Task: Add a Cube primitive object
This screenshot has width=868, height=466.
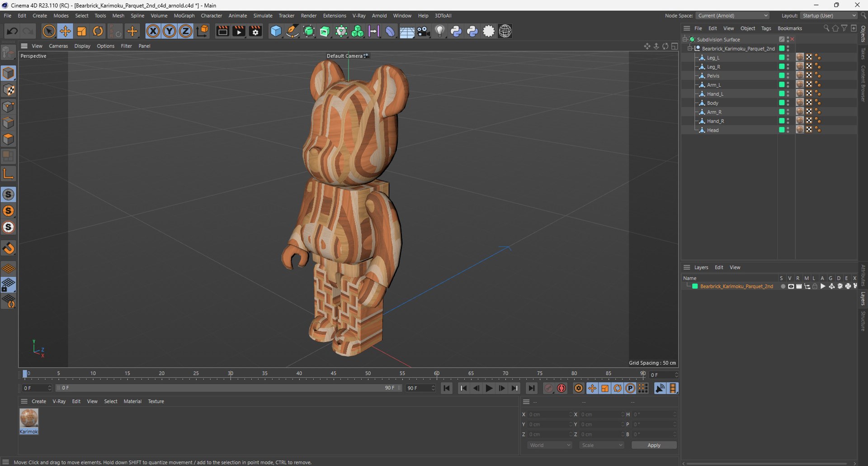Action: click(x=276, y=31)
